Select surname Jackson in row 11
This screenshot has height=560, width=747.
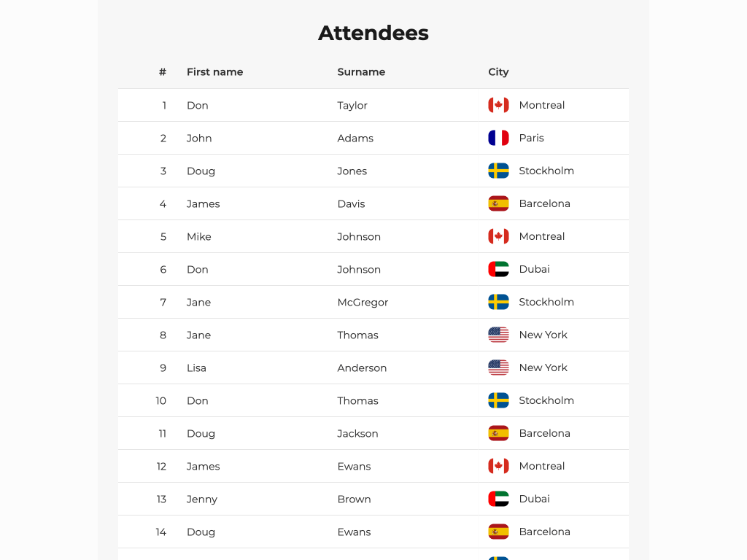[x=357, y=433]
